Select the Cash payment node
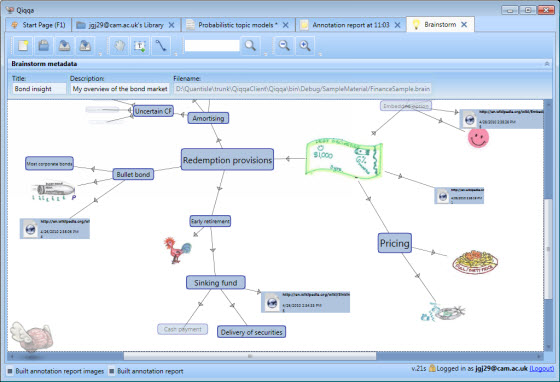The height and width of the screenshot is (382, 560). coord(182,329)
